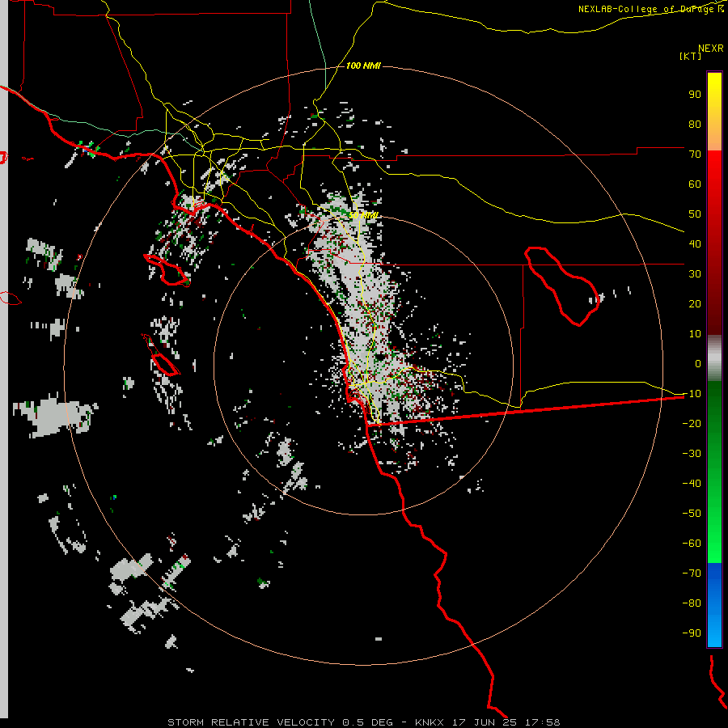
Task: Click the [KT] units label
Action: [691, 56]
